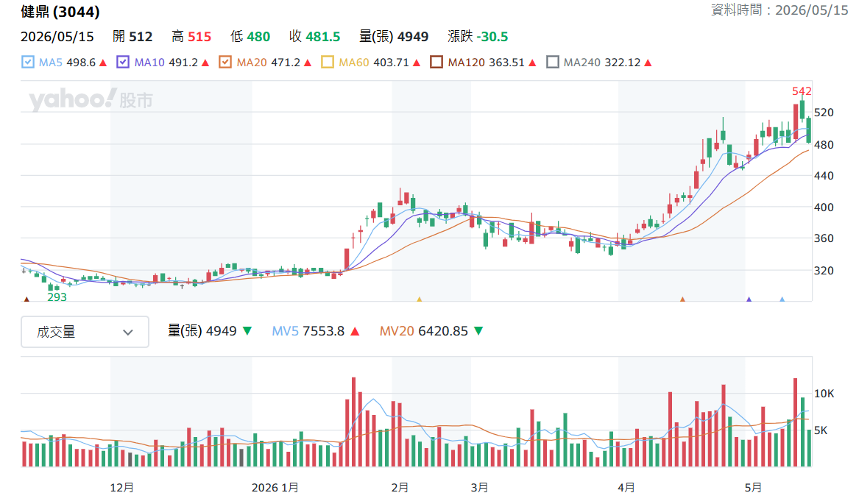Click the 400 price axis label
The width and height of the screenshot is (859, 504).
click(824, 207)
